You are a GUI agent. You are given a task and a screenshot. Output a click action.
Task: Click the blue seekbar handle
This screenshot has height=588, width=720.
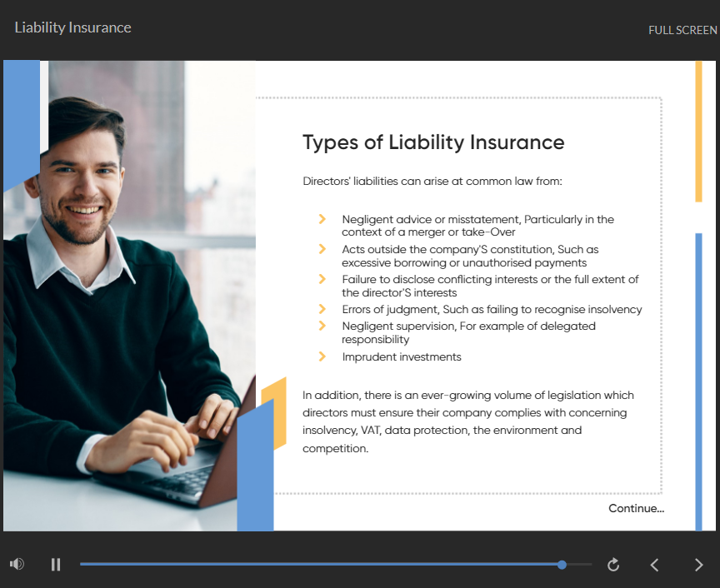562,564
